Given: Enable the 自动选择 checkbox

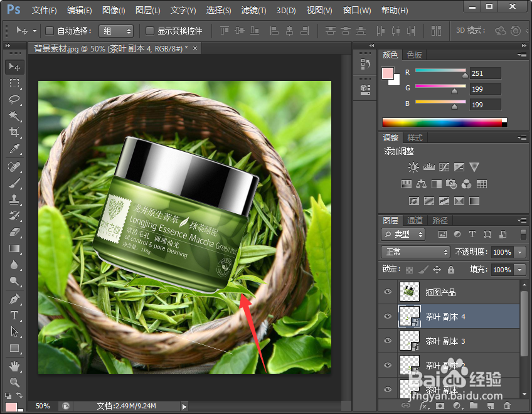Looking at the screenshot, I should [50, 31].
